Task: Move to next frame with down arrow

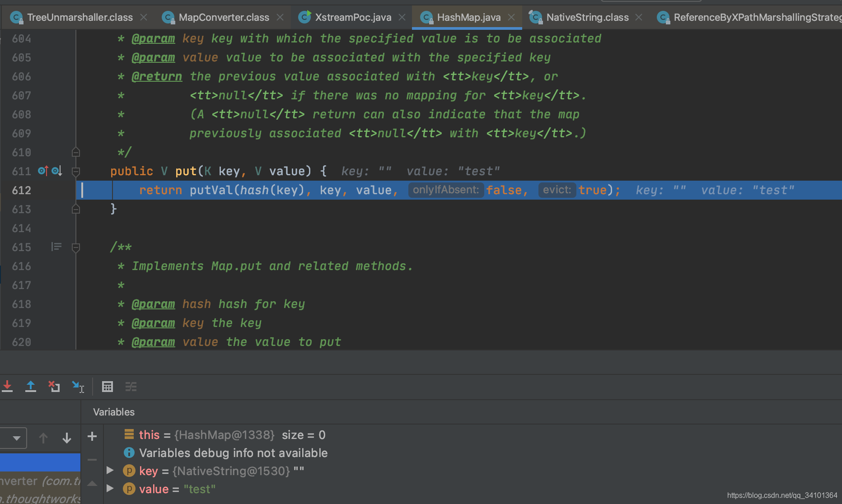Action: coord(67,438)
